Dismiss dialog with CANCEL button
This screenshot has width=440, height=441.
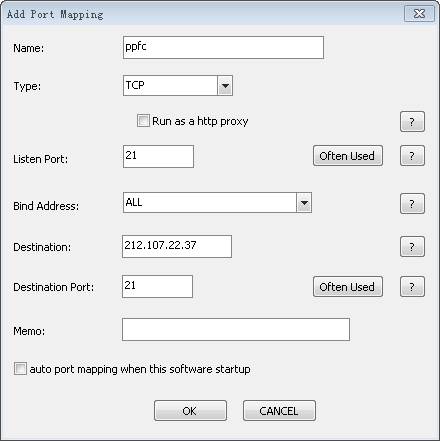[279, 411]
